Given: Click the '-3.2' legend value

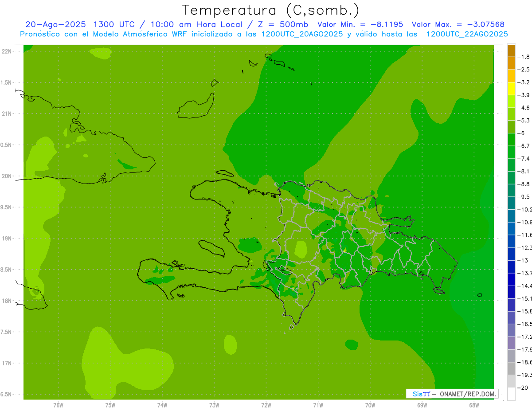Looking at the screenshot, I should (524, 82).
